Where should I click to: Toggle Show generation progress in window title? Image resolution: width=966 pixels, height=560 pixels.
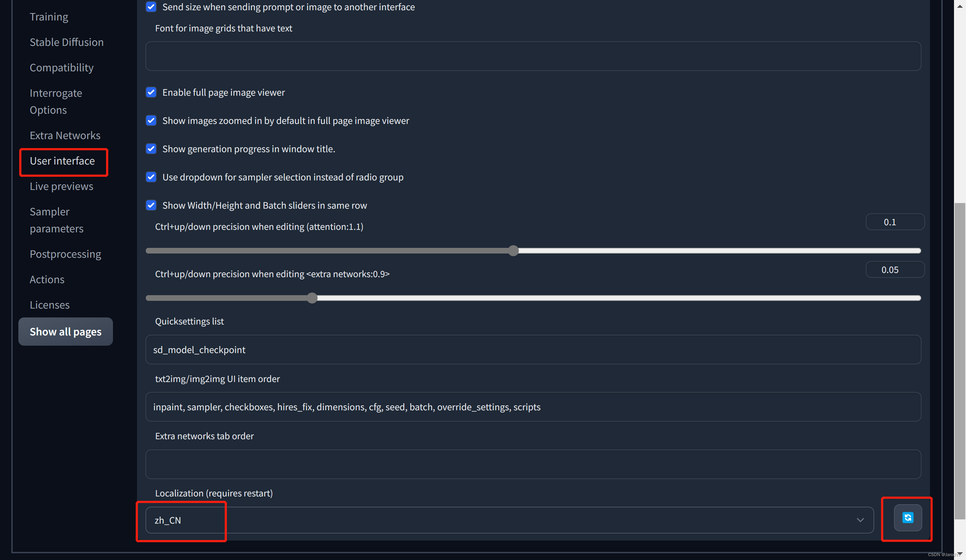[x=151, y=149]
